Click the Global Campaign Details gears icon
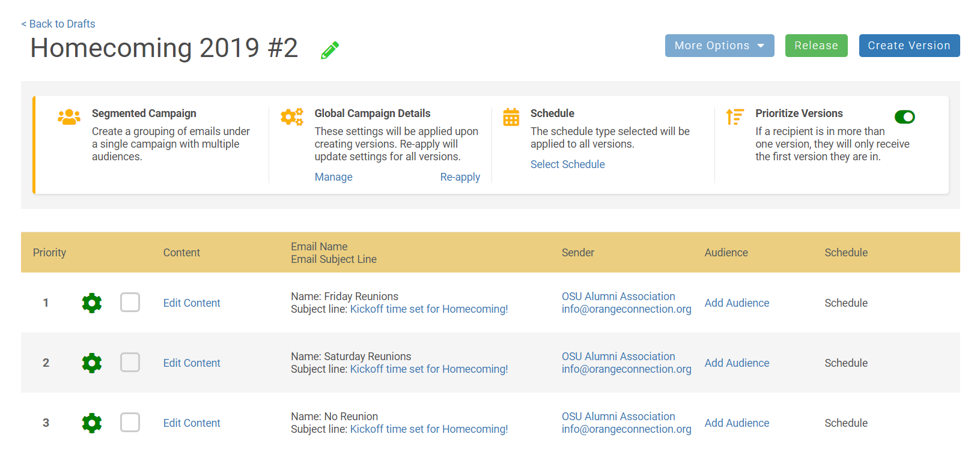The height and width of the screenshot is (473, 980). point(292,116)
